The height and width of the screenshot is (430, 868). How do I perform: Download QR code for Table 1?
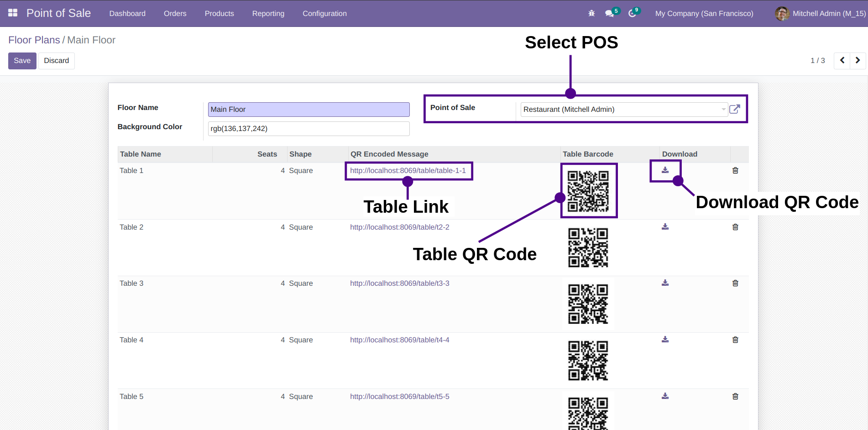[x=665, y=170]
